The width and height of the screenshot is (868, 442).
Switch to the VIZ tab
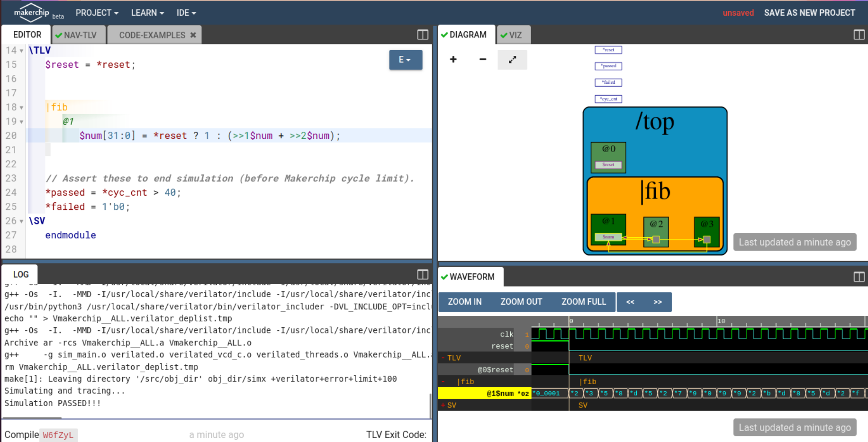[x=514, y=34]
